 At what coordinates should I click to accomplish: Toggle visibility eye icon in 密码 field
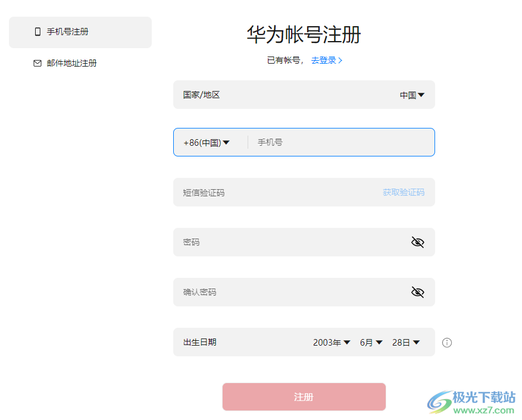417,242
